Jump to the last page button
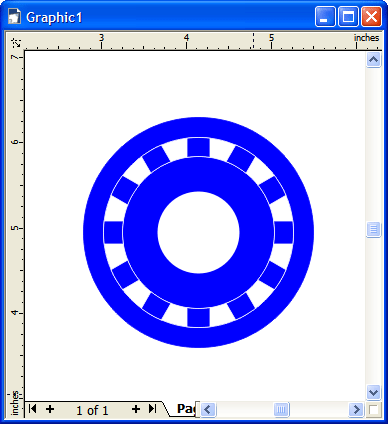Screen dimensions: 388x424 click(152, 409)
